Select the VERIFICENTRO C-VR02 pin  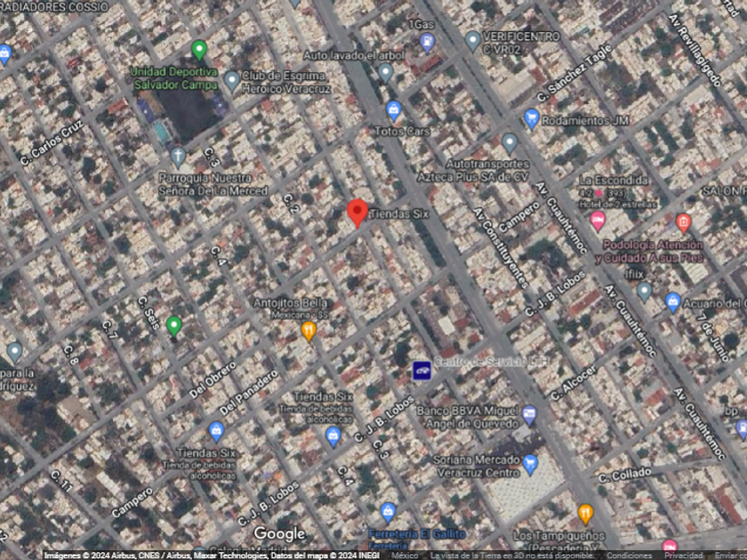[472, 41]
